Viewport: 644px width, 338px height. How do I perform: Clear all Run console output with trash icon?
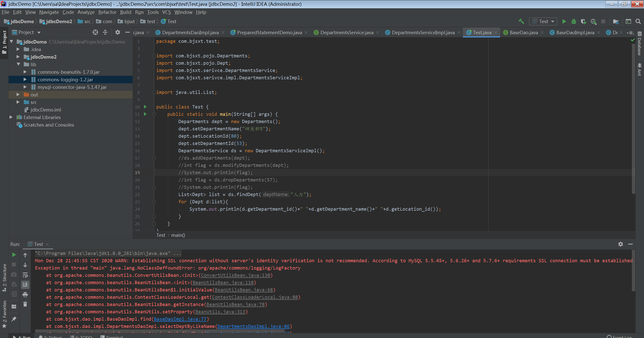tap(25, 304)
